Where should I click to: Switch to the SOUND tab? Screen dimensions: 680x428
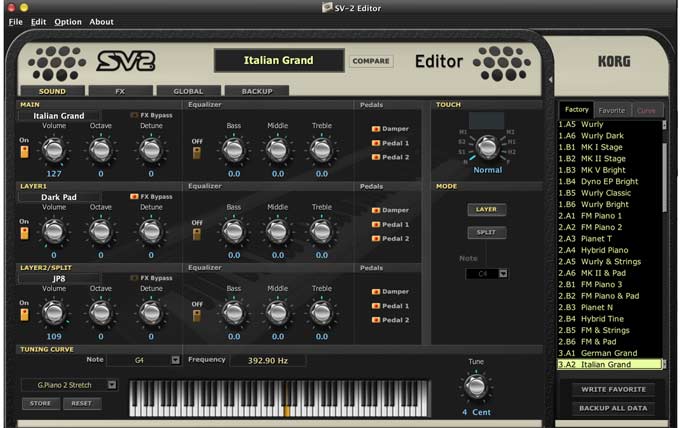point(52,91)
